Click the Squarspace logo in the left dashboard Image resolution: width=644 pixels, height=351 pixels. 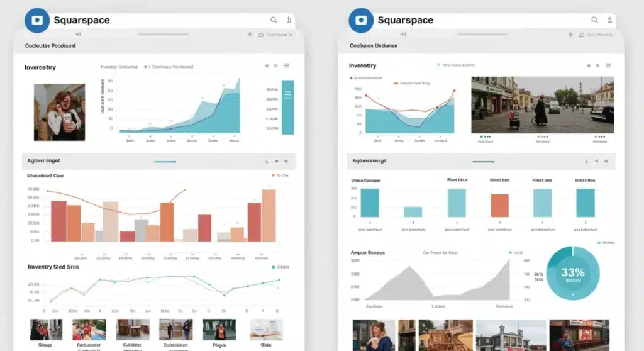37,20
